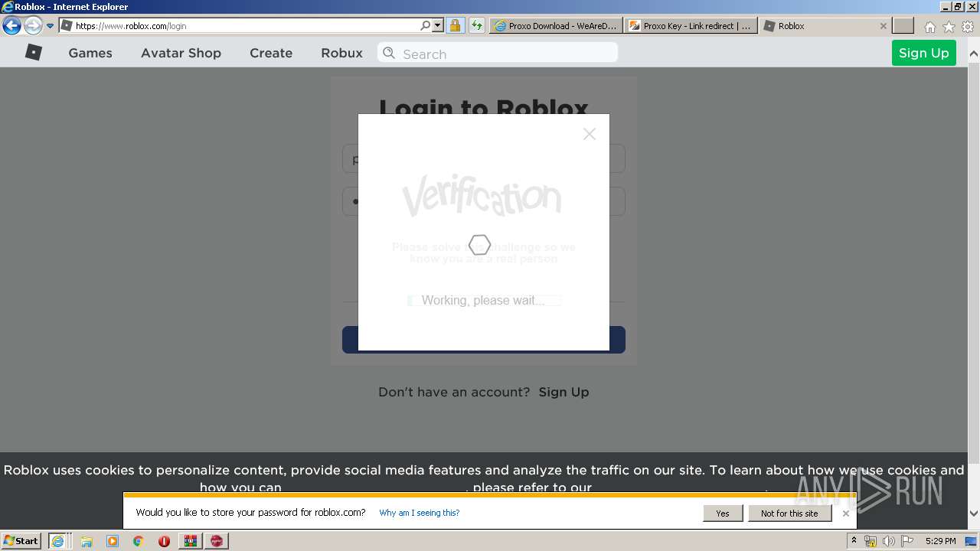
Task: Dismiss the password prompt bar with X
Action: click(845, 514)
